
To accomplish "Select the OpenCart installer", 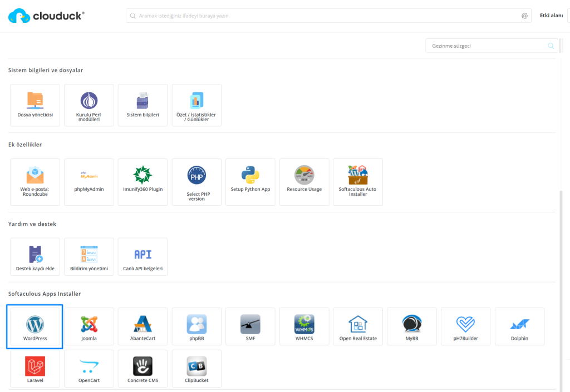I will (89, 369).
